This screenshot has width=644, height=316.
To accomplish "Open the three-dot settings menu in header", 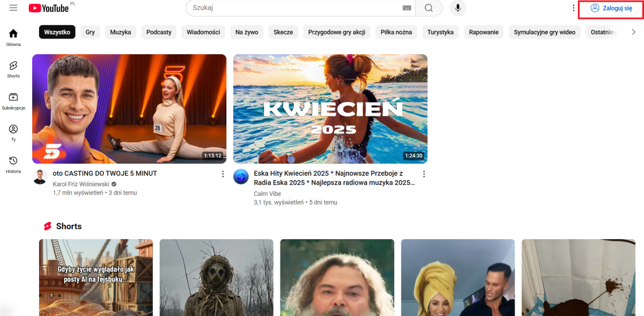I will coord(574,8).
